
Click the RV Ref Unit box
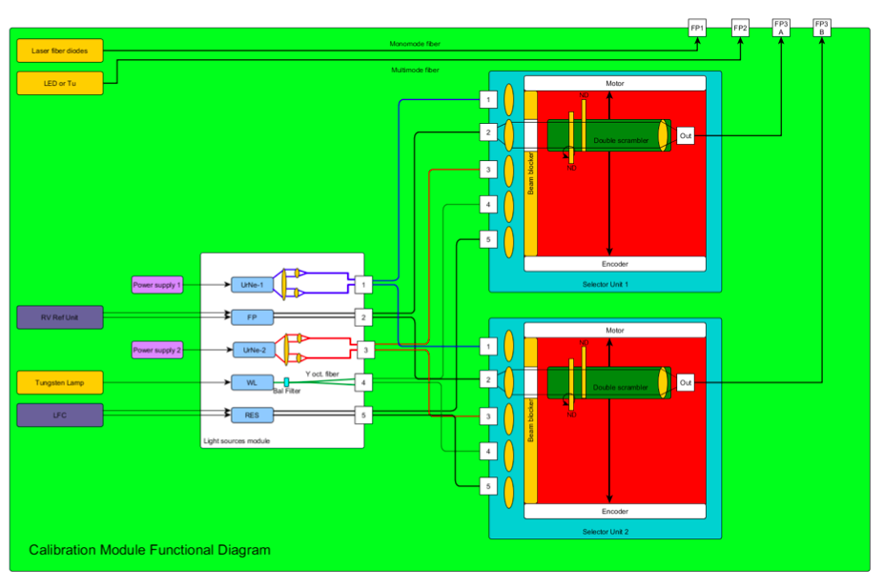coord(59,317)
